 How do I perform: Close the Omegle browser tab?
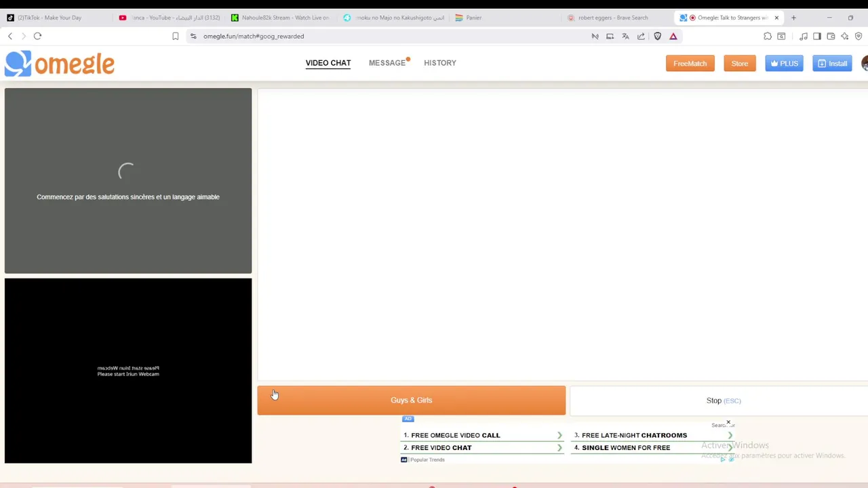776,18
